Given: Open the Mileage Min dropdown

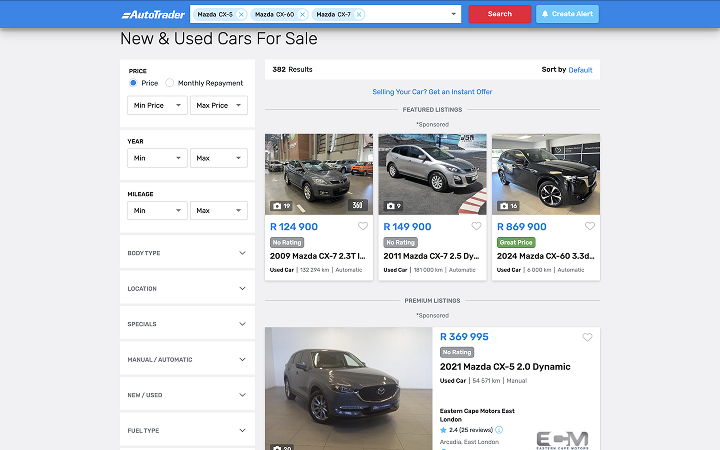Looking at the screenshot, I should [157, 210].
